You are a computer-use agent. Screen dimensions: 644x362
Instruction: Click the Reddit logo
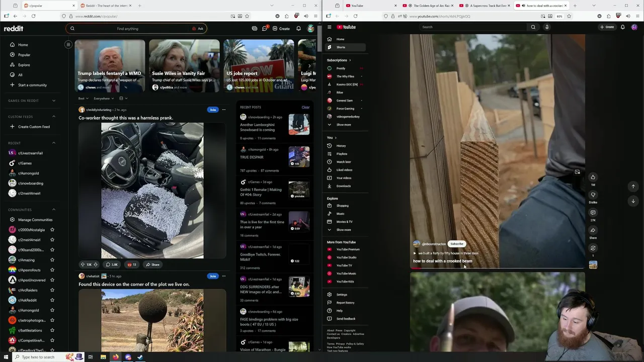pyautogui.click(x=14, y=29)
